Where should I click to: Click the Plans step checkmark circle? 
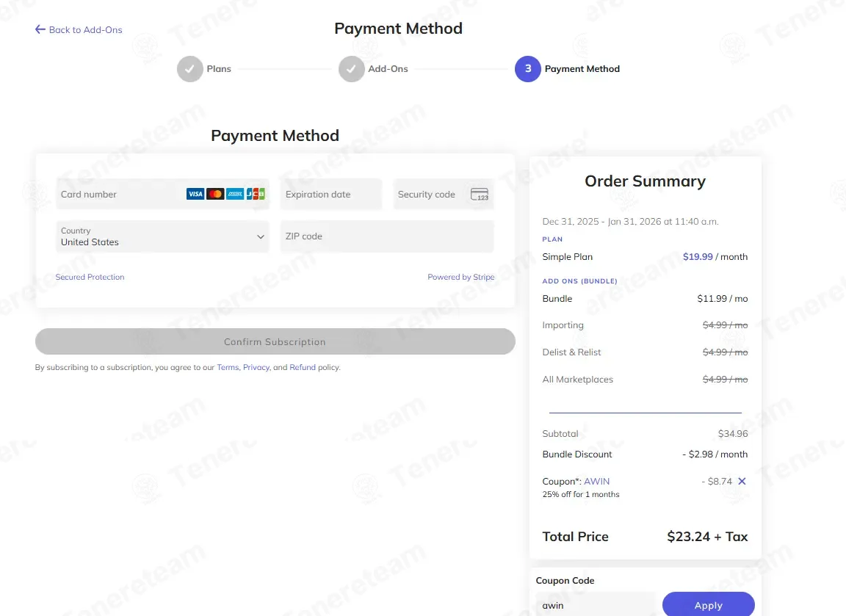point(190,69)
